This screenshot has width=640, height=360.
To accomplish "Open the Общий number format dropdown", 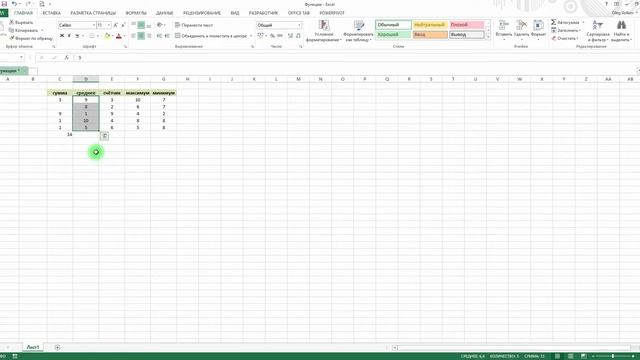I will click(x=299, y=25).
